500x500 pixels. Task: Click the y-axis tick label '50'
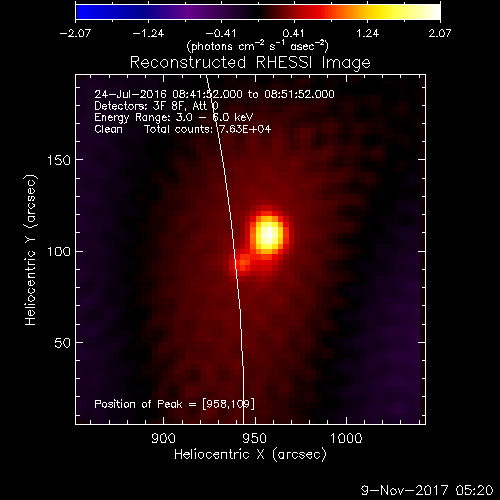pyautogui.click(x=63, y=343)
